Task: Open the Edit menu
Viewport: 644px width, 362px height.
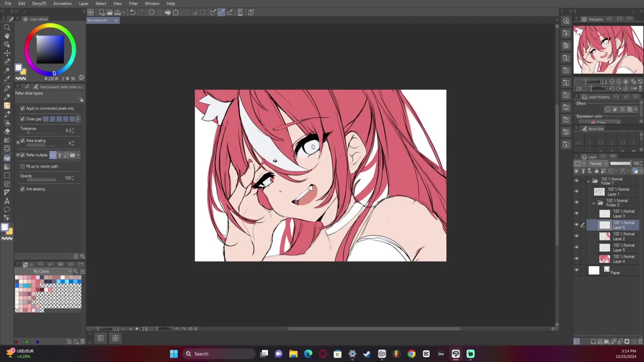Action: point(22,4)
